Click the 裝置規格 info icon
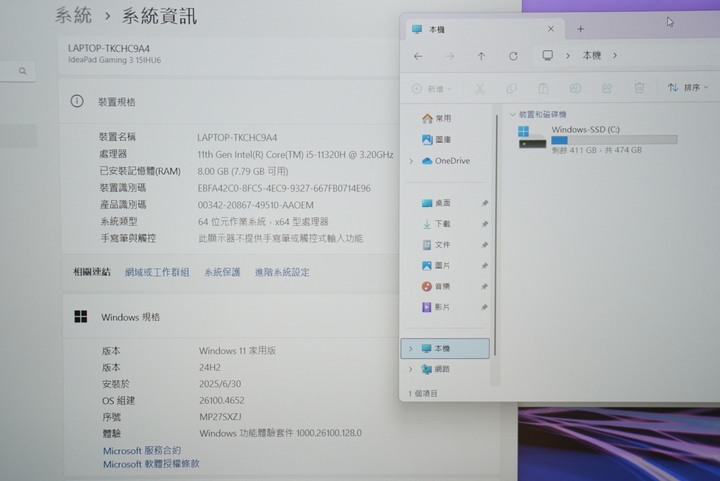This screenshot has height=481, width=720. (77, 101)
